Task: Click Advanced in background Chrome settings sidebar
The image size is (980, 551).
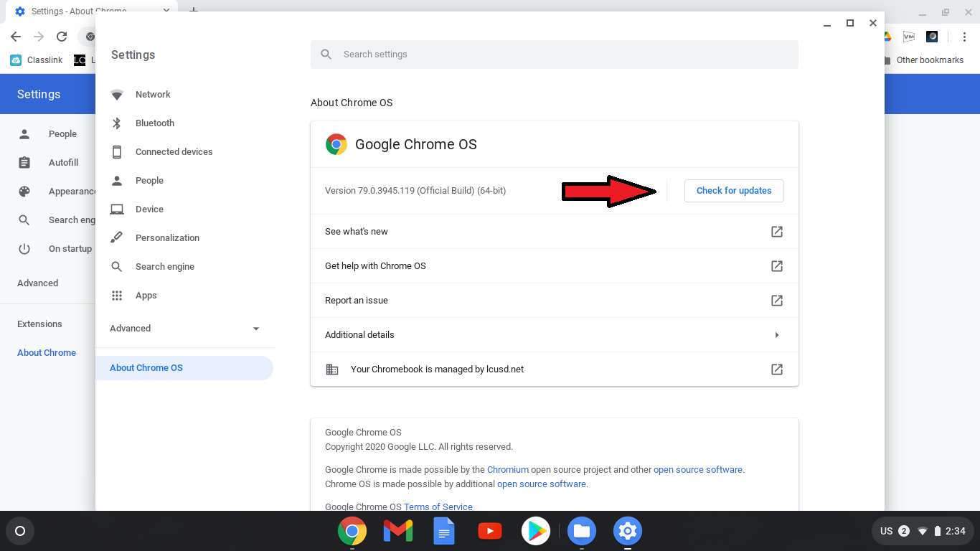Action: (38, 283)
